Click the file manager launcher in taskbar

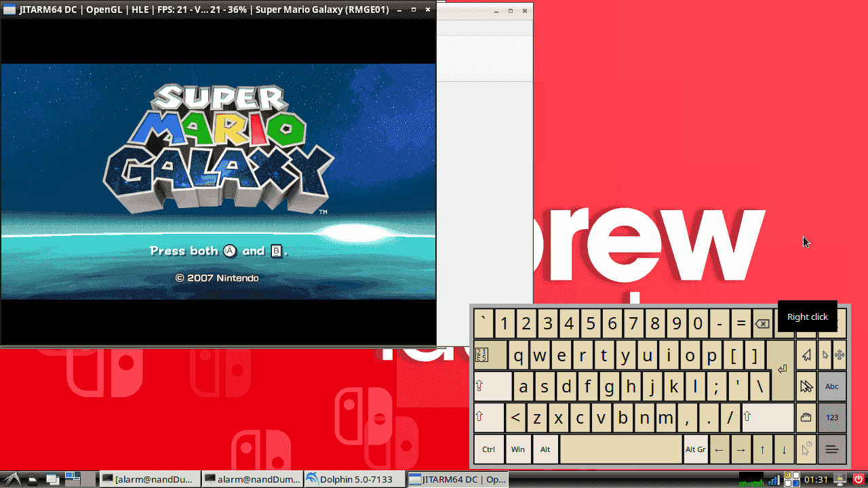click(x=33, y=480)
